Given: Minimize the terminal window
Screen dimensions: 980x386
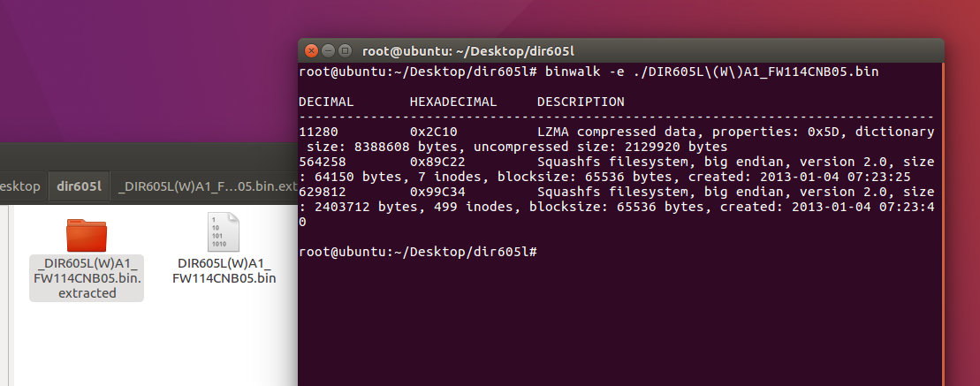Looking at the screenshot, I should 328,51.
